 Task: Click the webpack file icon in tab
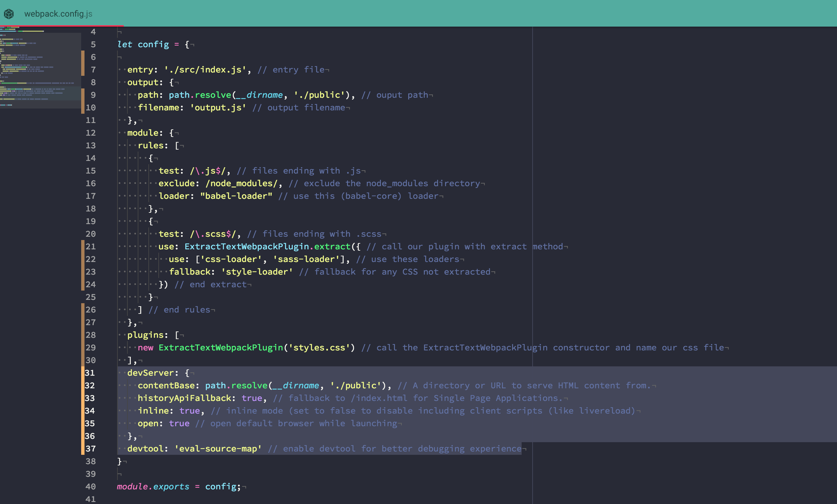click(x=9, y=14)
